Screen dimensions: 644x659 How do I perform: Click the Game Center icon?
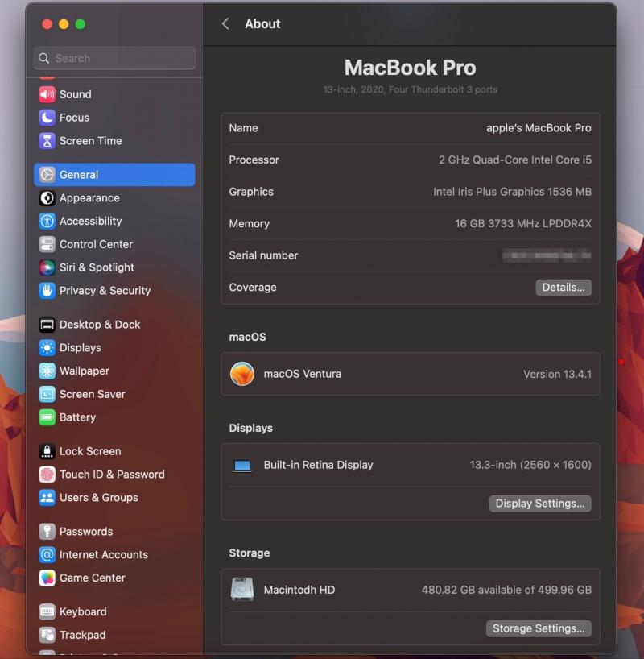coord(47,578)
